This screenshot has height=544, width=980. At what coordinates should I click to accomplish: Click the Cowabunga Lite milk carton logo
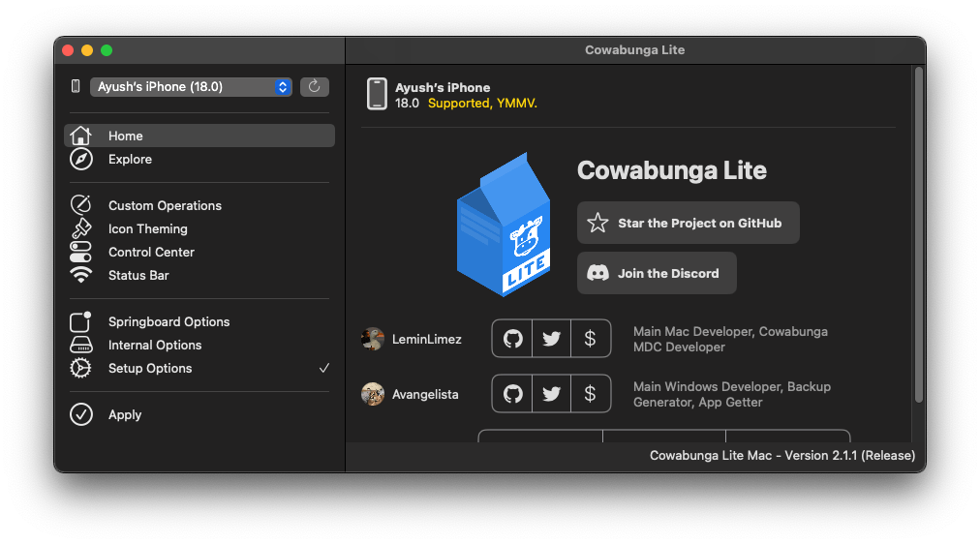[504, 225]
